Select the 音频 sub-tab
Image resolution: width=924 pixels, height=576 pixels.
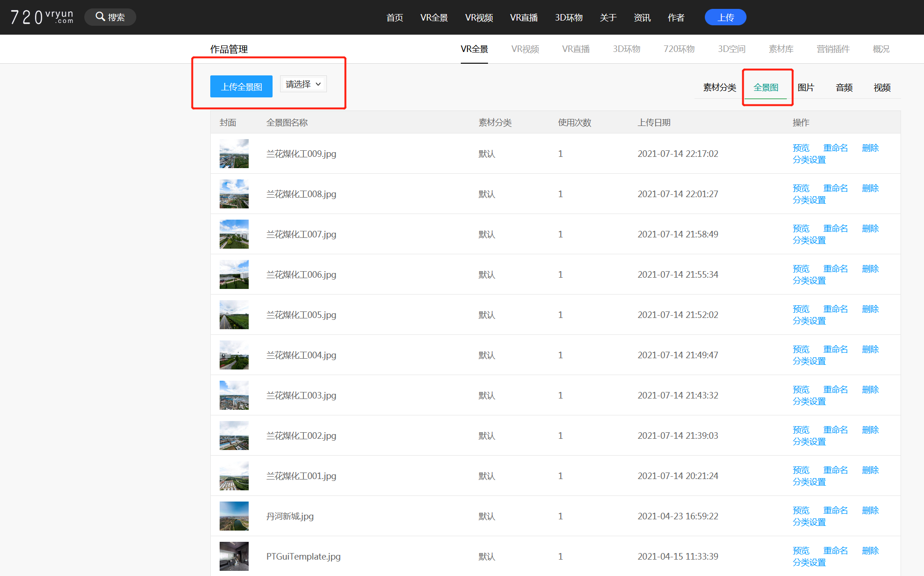click(x=844, y=88)
